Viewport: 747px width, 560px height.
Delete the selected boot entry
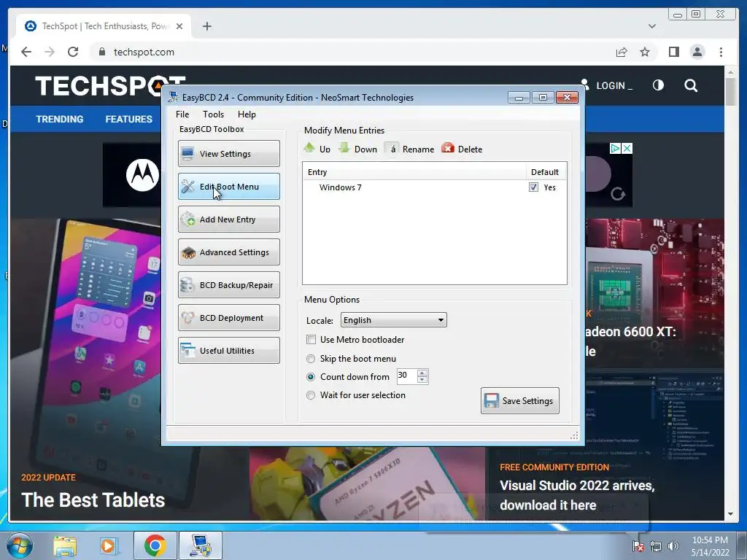pos(462,149)
